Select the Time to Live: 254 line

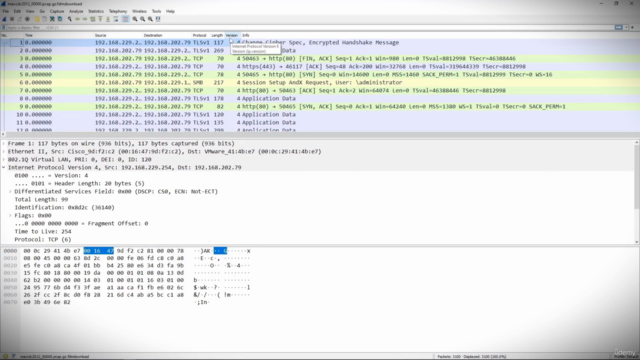coord(43,231)
